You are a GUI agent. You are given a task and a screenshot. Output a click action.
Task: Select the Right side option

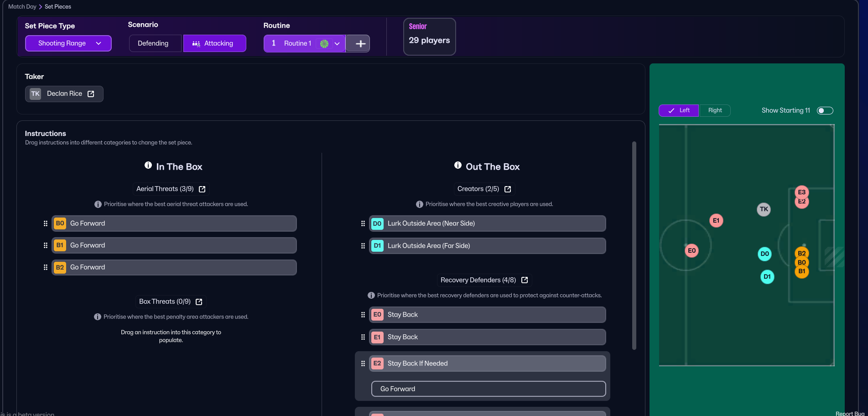tap(715, 110)
